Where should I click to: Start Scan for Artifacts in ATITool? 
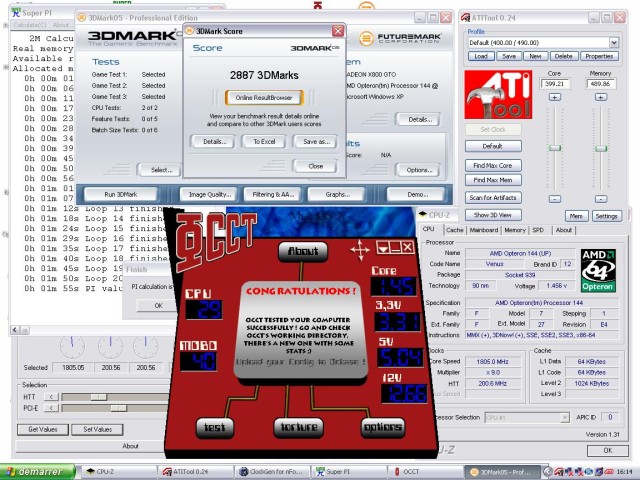pyautogui.click(x=493, y=198)
